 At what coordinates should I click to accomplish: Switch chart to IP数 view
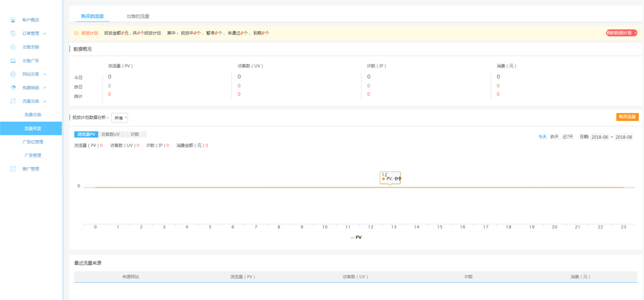(135, 135)
